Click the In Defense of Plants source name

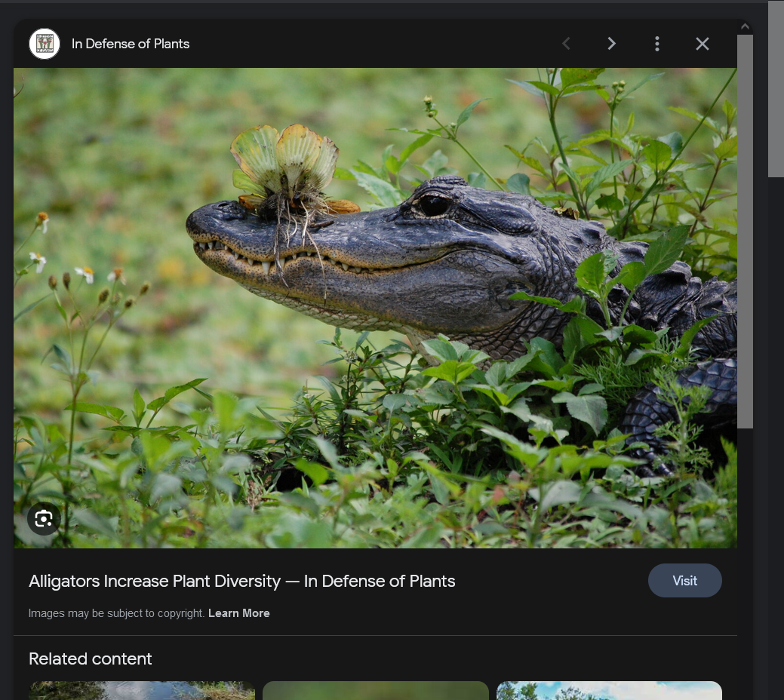131,44
